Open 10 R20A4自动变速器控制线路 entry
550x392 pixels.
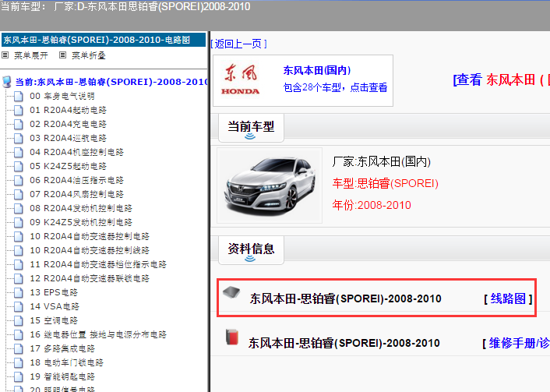pyautogui.click(x=90, y=251)
